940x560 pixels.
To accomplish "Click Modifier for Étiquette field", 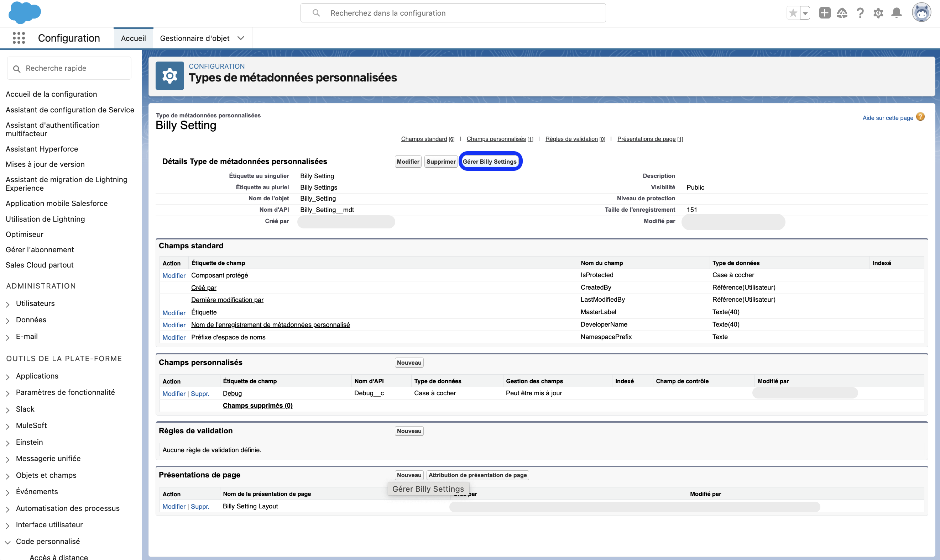I will coord(174,313).
